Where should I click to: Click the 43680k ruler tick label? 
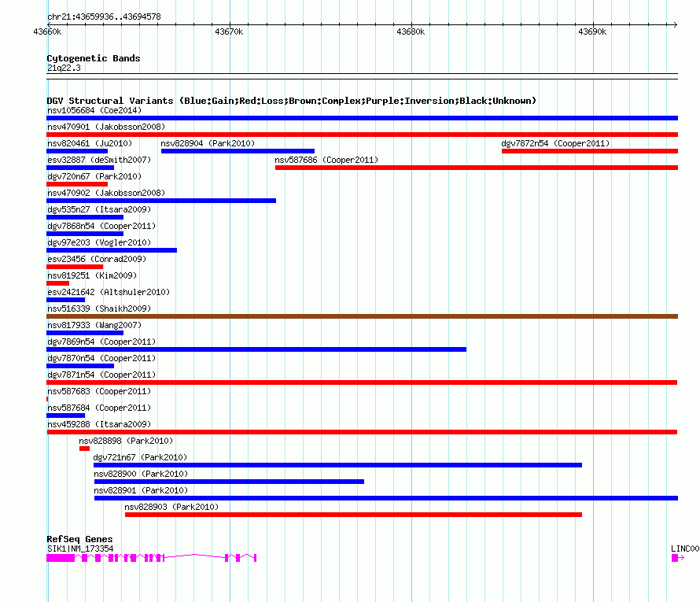[411, 31]
